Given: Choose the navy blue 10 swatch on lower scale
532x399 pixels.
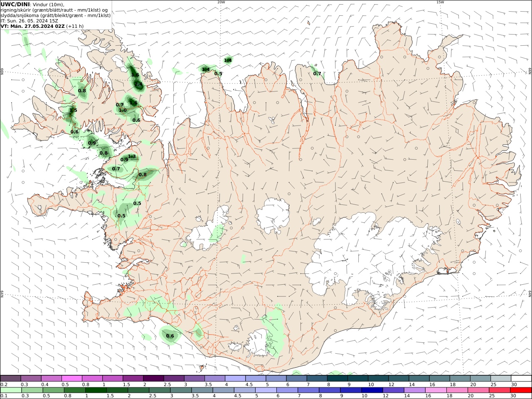Looking at the screenshot, I should [372, 390].
